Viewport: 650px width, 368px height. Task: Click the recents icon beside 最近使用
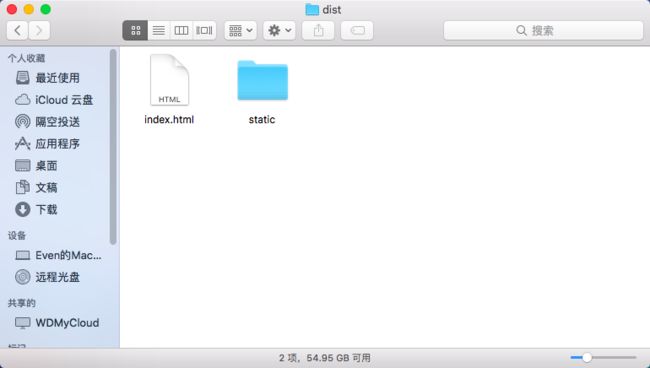coord(23,77)
